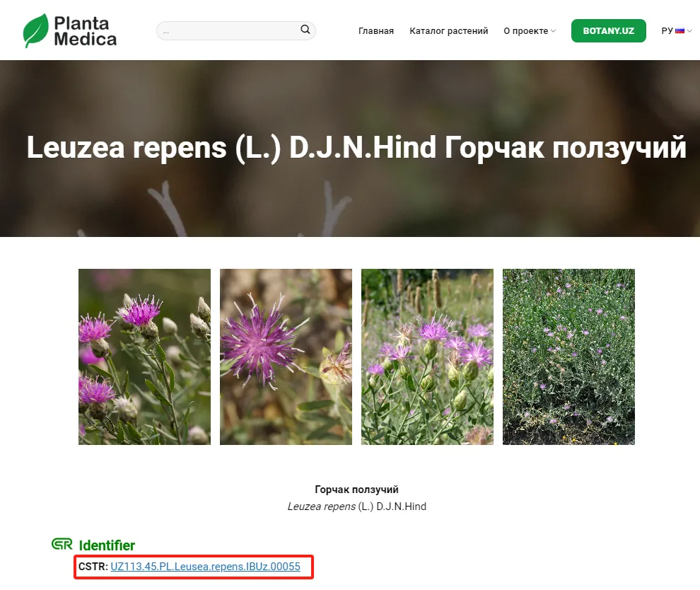
Task: Open the Каталог растений menu item
Action: 448,31
